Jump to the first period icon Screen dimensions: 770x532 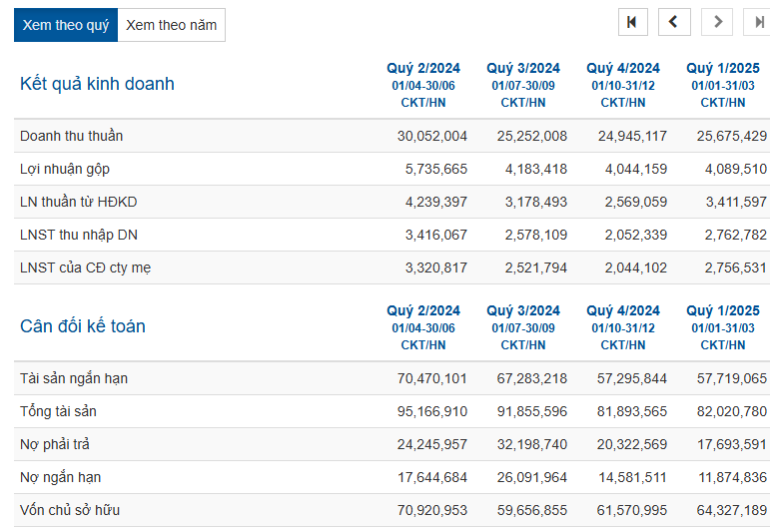click(x=631, y=23)
